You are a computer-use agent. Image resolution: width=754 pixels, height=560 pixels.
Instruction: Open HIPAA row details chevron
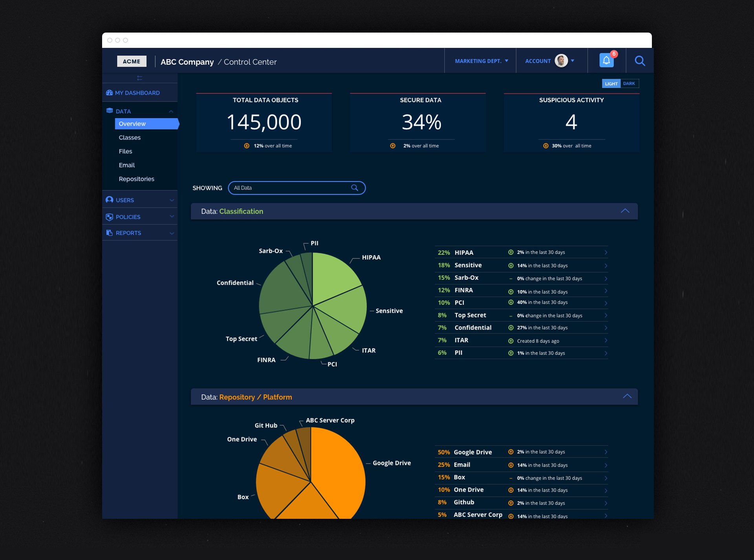606,252
